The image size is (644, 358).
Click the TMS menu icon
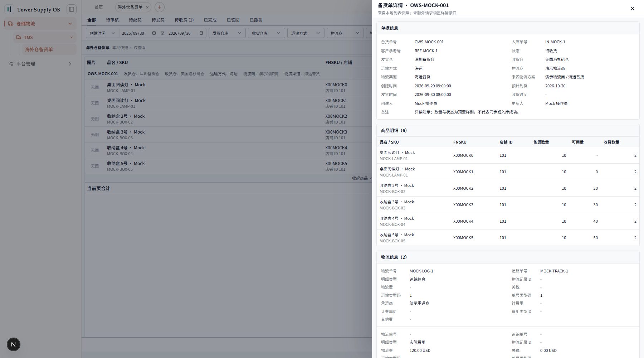(19, 37)
